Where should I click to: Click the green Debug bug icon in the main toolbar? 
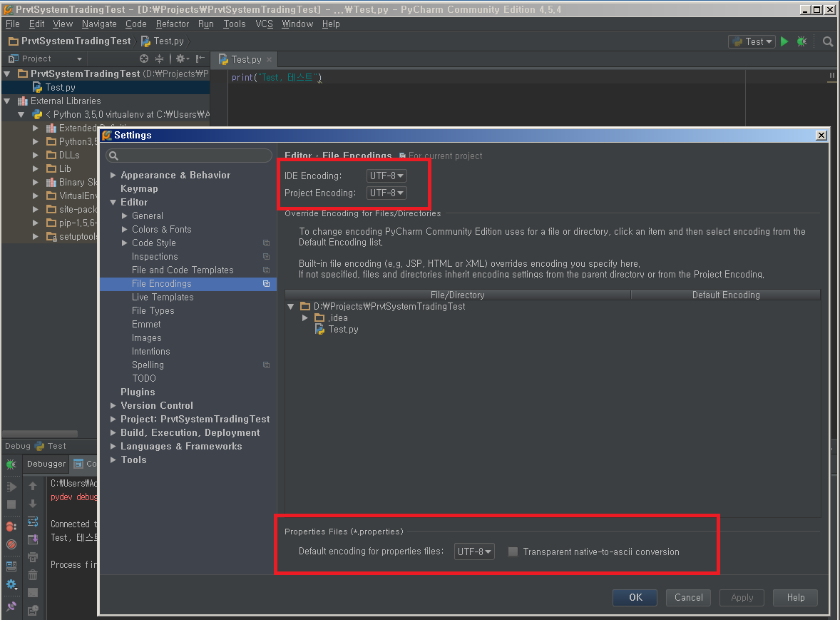(802, 41)
